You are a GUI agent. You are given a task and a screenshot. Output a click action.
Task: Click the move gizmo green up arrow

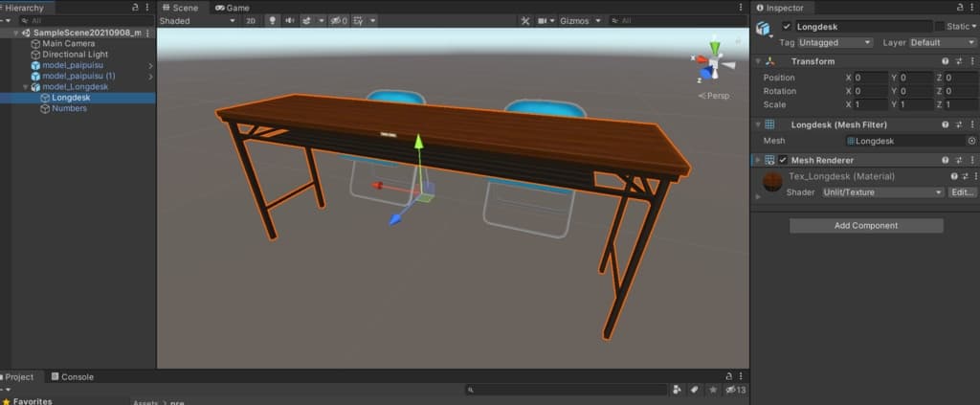coord(419,143)
